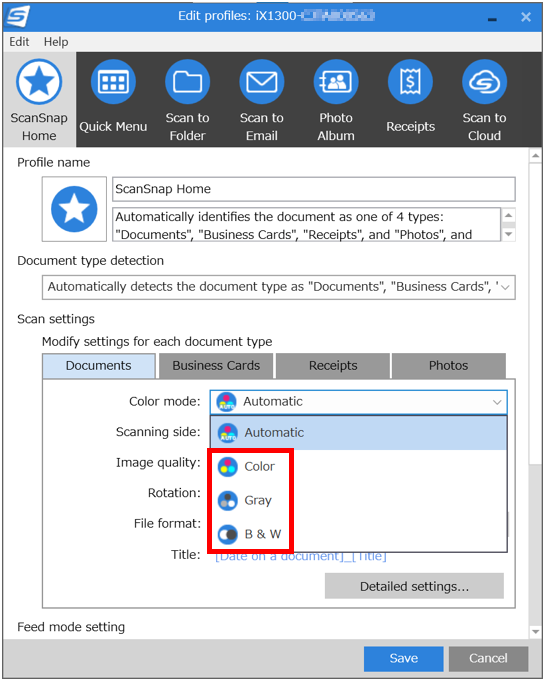Click the profile description text box
Screen dimensions: 546x683
tap(307, 225)
